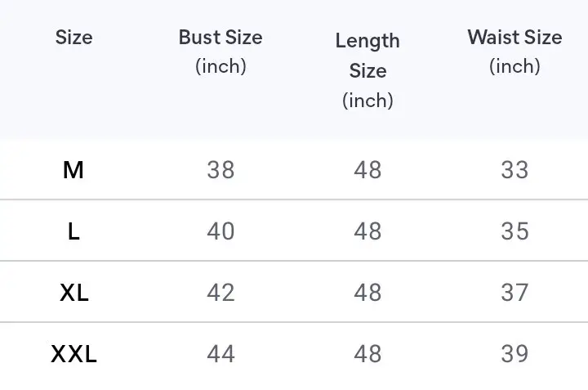Click the Size column header
Screen dimensions: 588x390
click(73, 37)
